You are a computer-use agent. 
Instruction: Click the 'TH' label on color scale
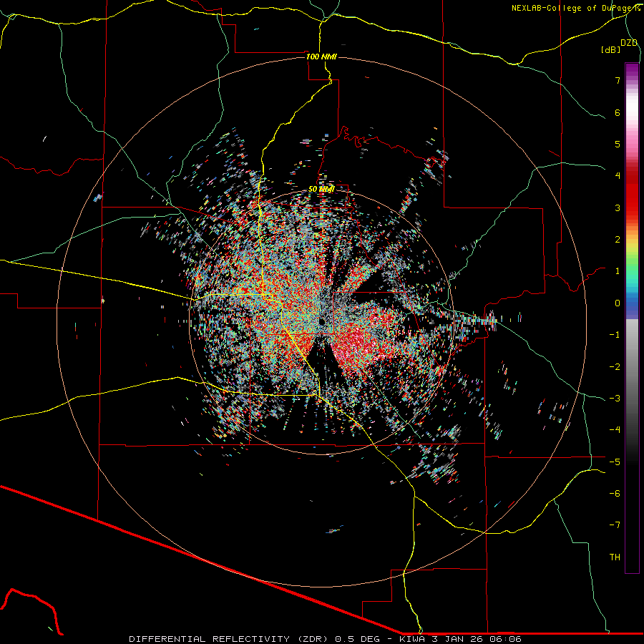(x=615, y=557)
